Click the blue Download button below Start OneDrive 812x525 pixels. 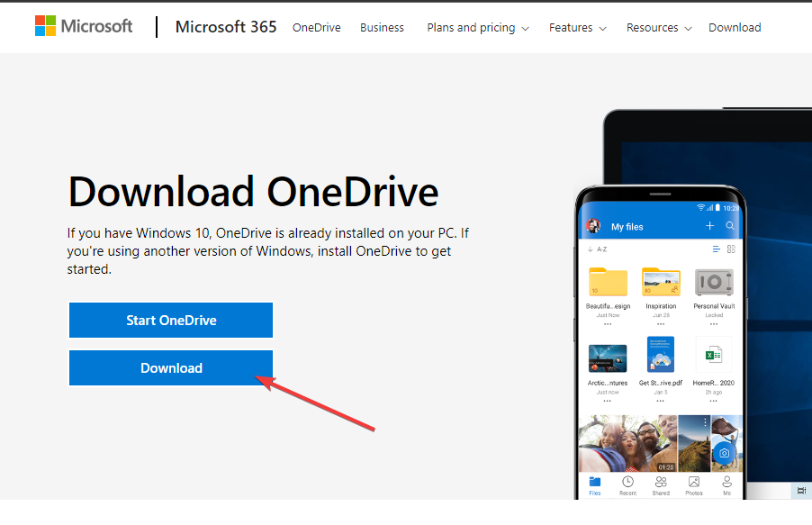click(x=171, y=368)
